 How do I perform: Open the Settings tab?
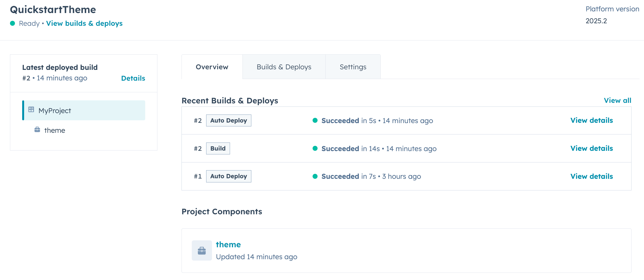(x=353, y=67)
